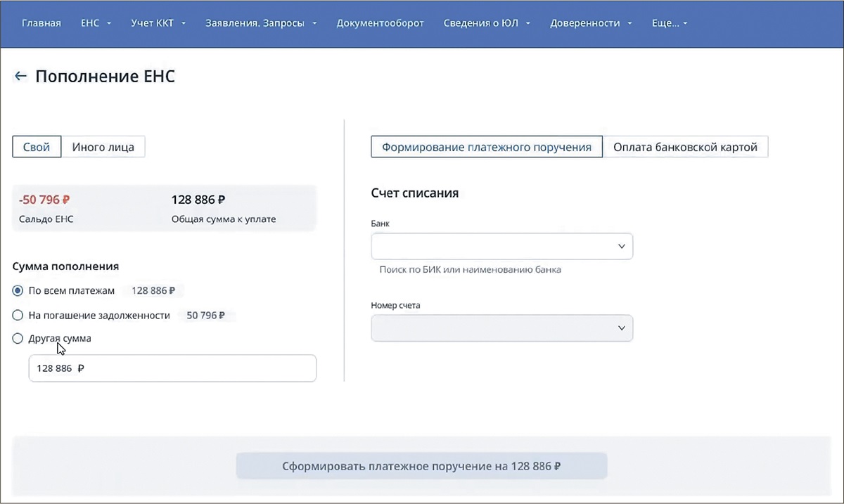Select the По всем платежам radio option
The width and height of the screenshot is (844, 504).
coord(18,290)
